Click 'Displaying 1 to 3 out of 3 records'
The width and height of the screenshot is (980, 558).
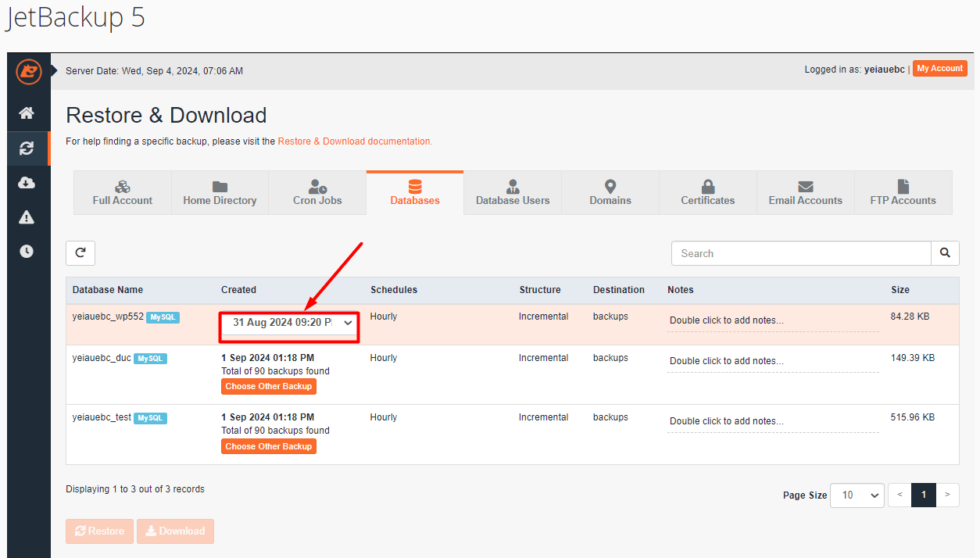[x=135, y=489]
